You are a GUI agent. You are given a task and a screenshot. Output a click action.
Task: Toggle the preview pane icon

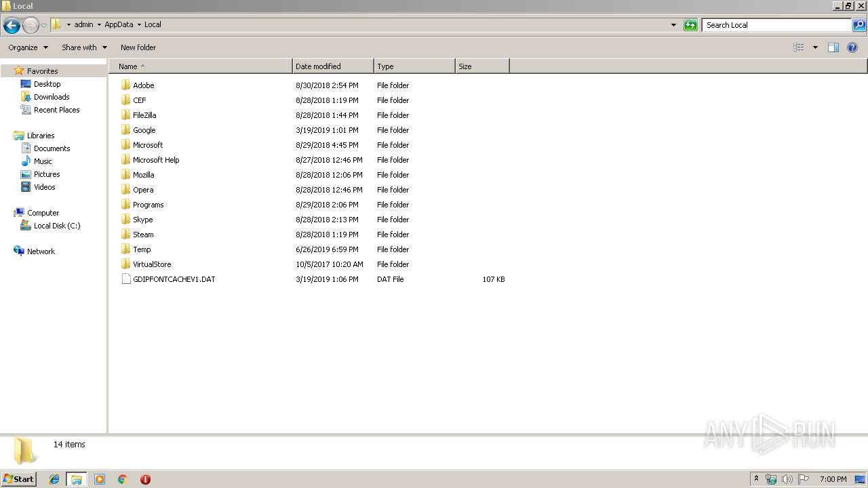pos(833,47)
